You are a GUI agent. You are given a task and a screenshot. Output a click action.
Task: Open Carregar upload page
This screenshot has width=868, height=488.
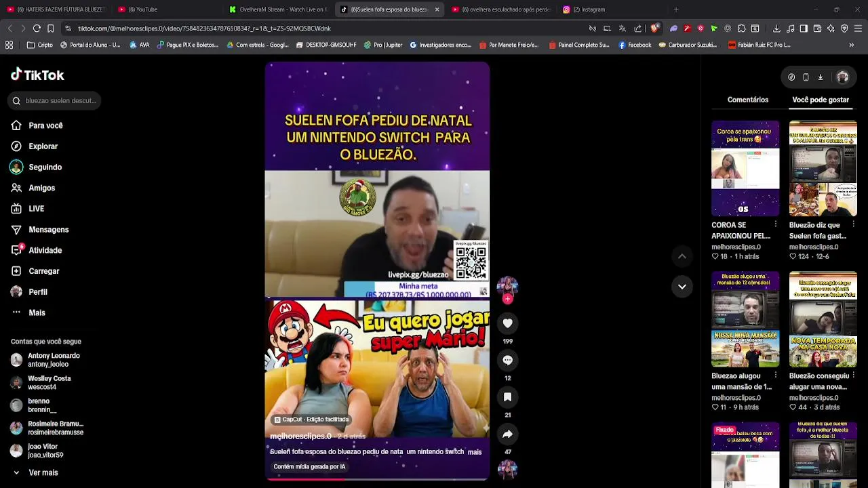tap(35, 271)
